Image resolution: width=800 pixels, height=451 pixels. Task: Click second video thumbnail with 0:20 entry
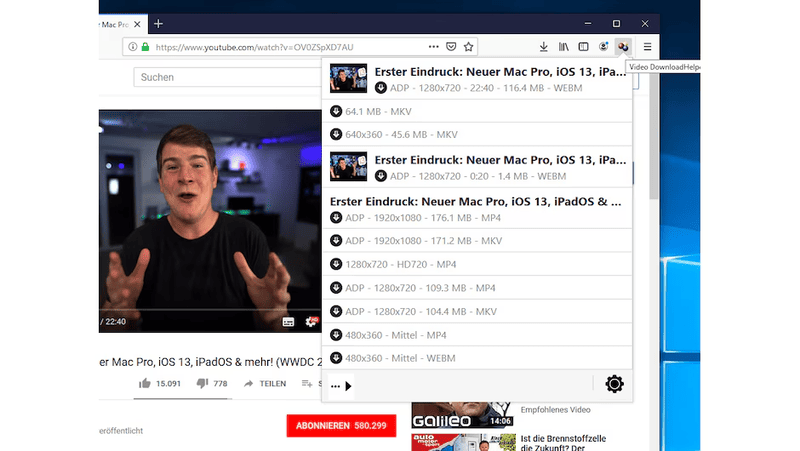click(x=348, y=166)
